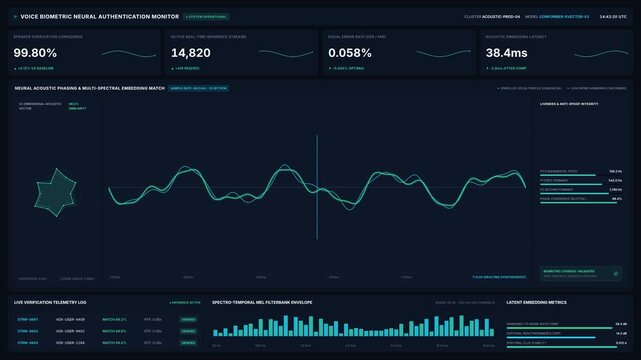Click the Spectro-Temporal Mel Filterbank Envelope heading

click(x=262, y=302)
